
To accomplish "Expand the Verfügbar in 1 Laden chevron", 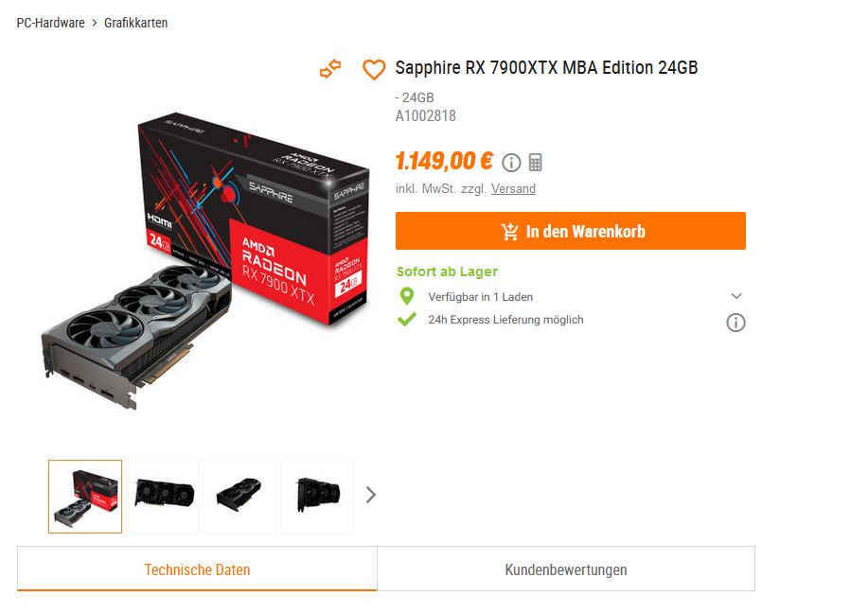I will [736, 296].
